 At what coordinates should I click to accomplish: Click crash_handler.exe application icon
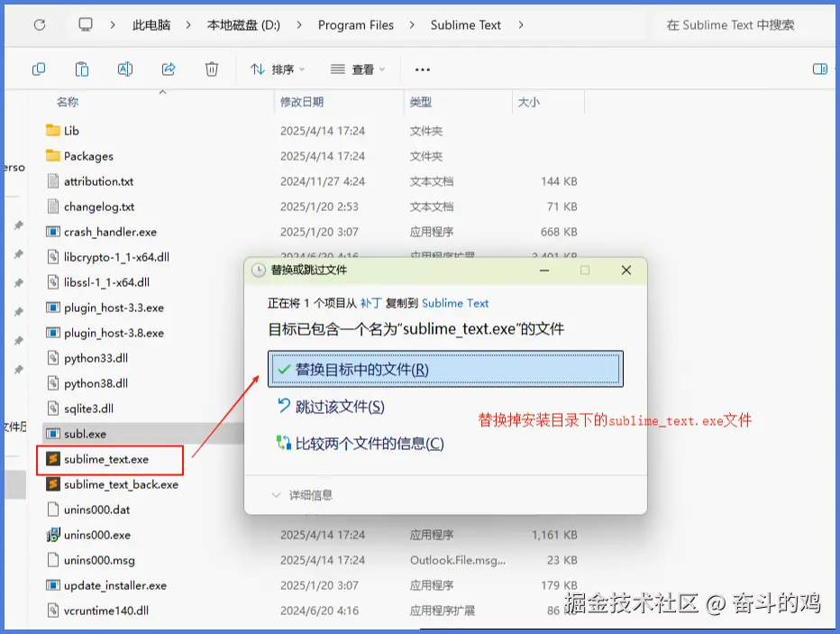[x=52, y=232]
